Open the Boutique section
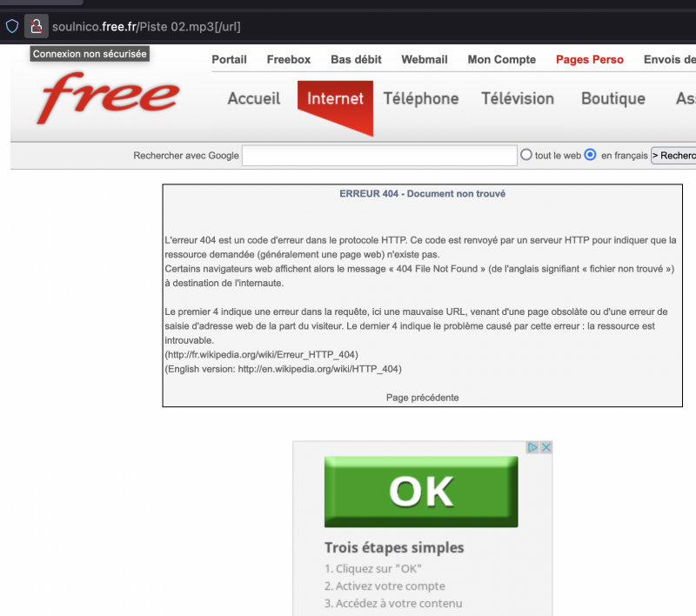Image resolution: width=696 pixels, height=616 pixels. (x=612, y=99)
